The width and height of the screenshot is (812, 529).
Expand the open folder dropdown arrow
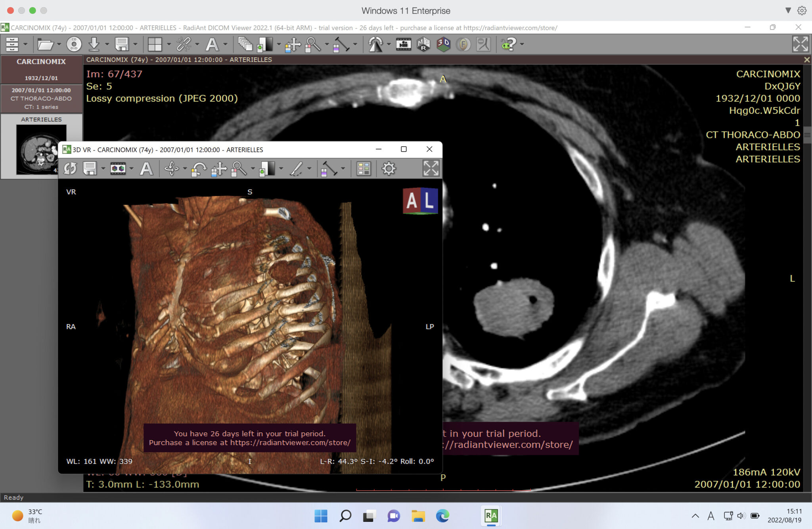(59, 44)
